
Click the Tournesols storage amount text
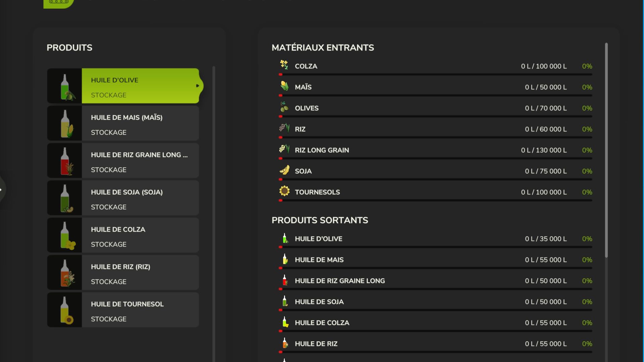coord(543,192)
